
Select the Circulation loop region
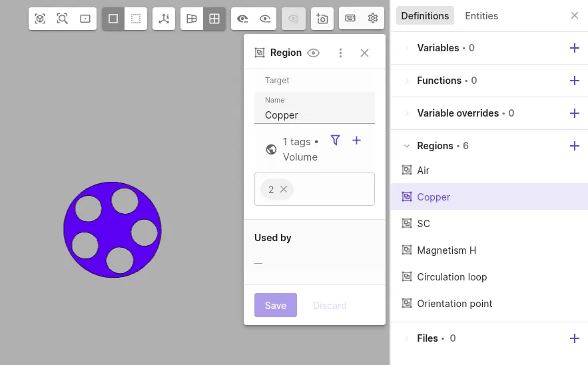489,277
